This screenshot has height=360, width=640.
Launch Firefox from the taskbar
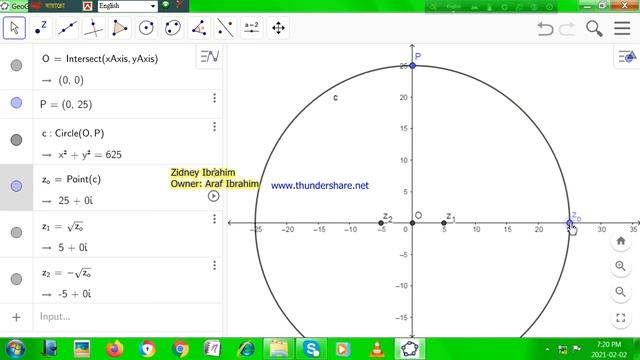[x=114, y=349]
